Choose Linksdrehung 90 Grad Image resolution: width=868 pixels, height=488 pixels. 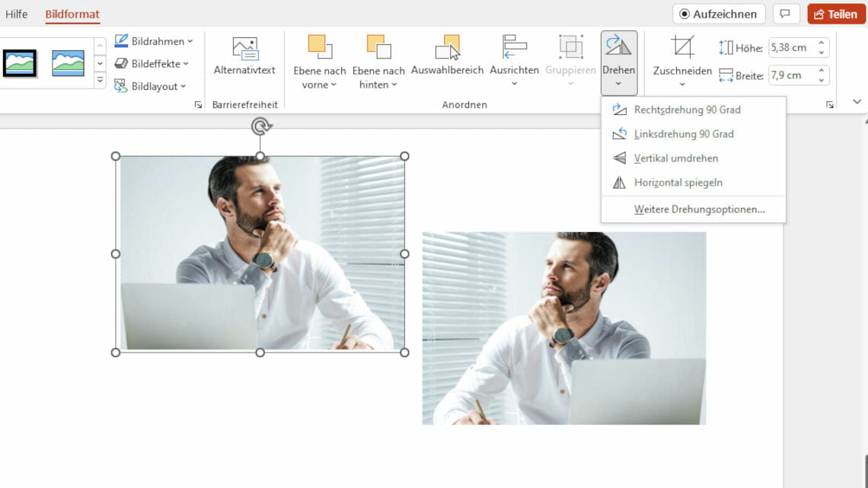point(693,134)
